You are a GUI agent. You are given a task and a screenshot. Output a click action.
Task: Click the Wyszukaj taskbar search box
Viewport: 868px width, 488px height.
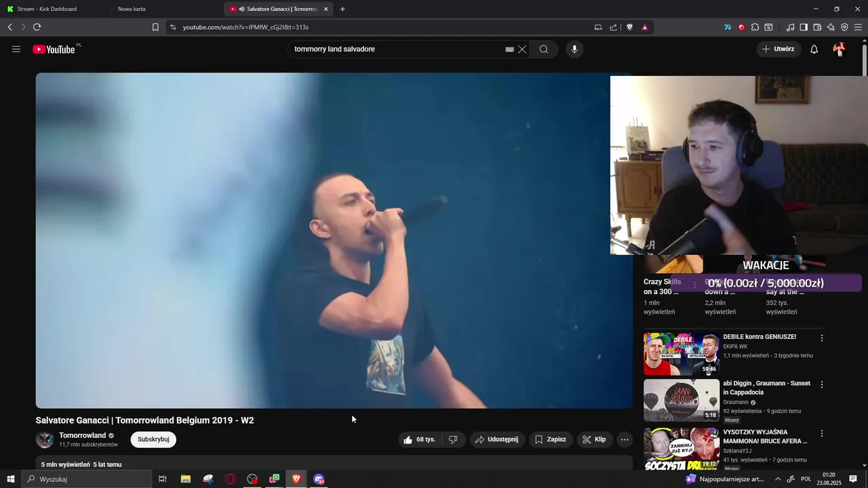tap(87, 479)
